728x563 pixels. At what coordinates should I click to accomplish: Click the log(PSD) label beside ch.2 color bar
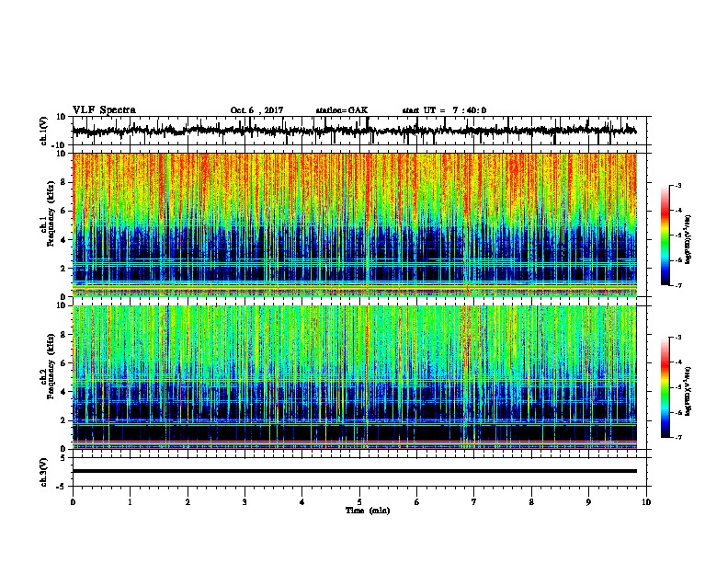point(688,391)
